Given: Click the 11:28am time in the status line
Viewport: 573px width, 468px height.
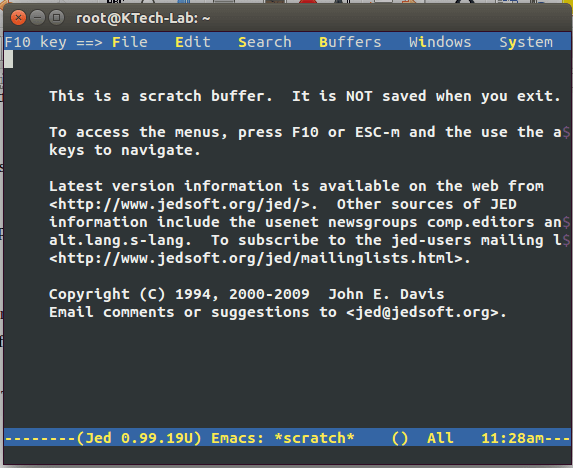Looking at the screenshot, I should [x=512, y=438].
